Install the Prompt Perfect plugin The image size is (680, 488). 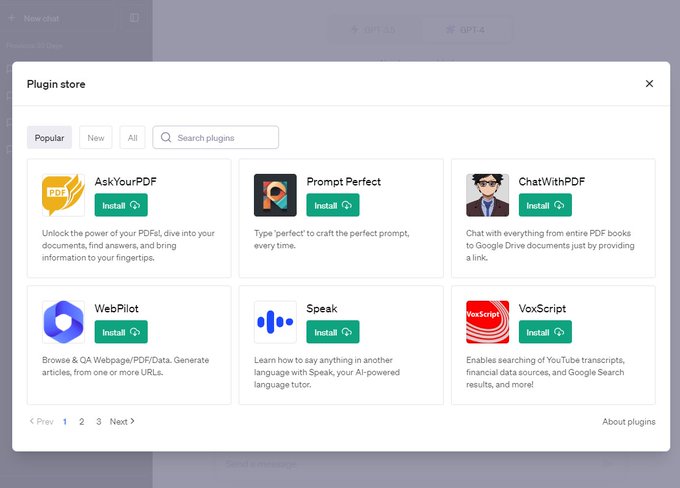click(x=333, y=205)
